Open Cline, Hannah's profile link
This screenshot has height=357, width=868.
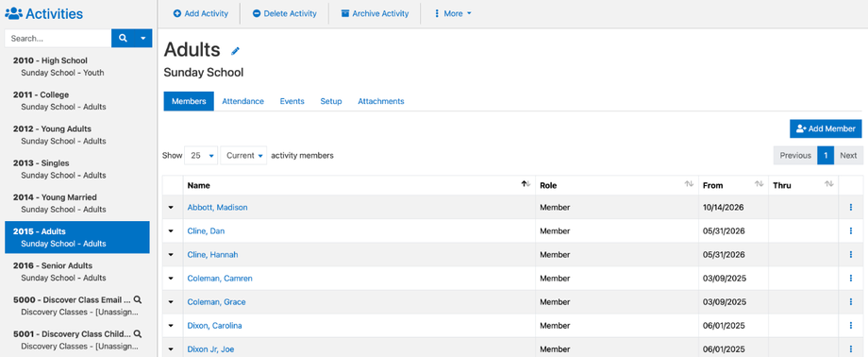(x=212, y=255)
